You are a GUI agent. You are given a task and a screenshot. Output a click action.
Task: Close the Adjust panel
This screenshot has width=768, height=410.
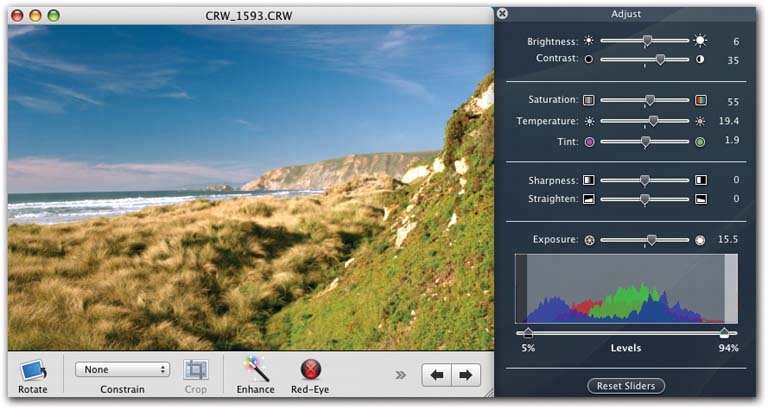click(x=502, y=14)
